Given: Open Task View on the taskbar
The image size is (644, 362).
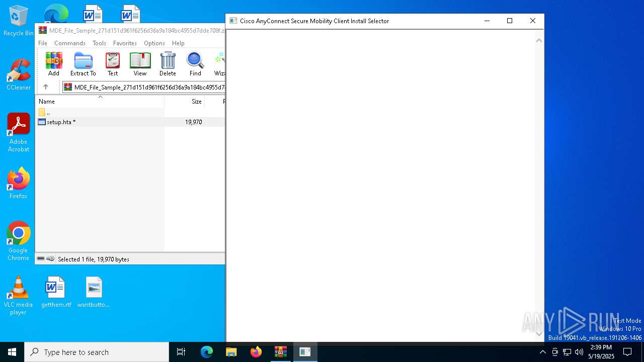Looking at the screenshot, I should [181, 352].
